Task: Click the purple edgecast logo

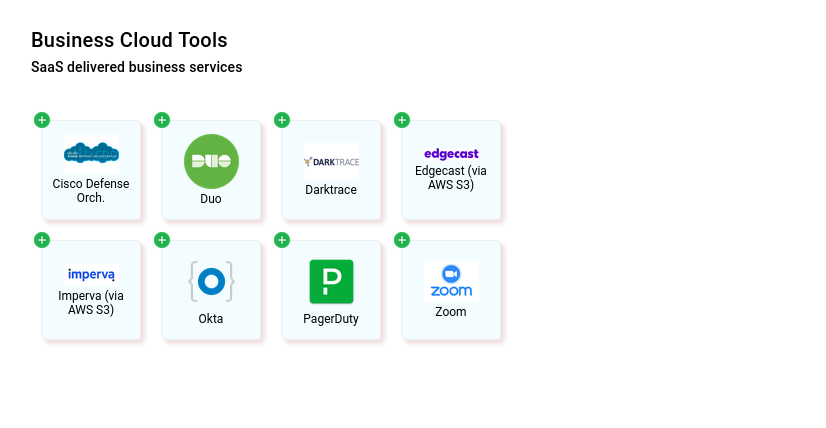Action: coord(451,154)
